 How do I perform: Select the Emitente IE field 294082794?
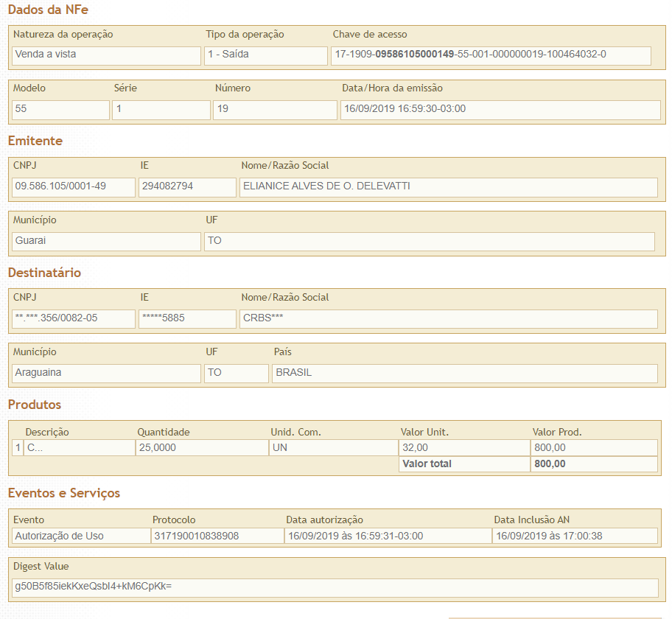click(x=187, y=187)
